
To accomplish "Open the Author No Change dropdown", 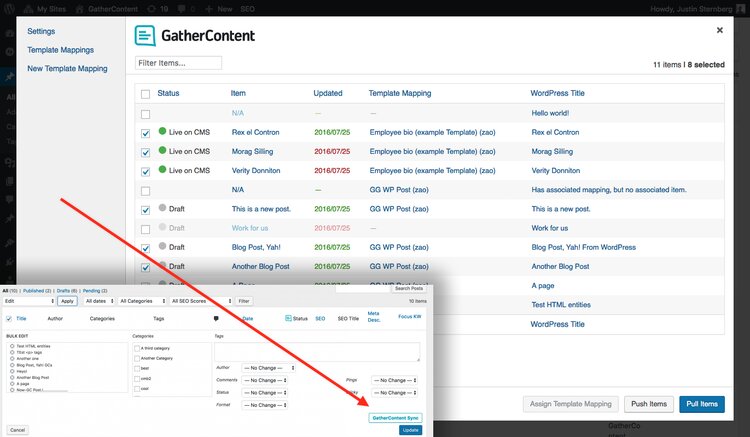I will point(268,368).
